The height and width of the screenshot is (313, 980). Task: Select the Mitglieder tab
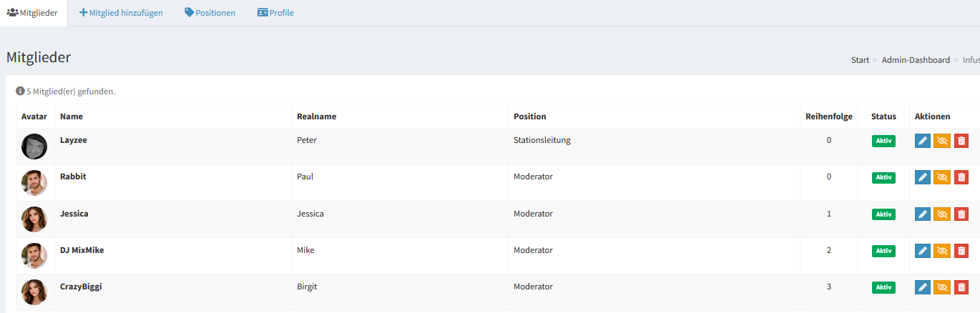tap(33, 13)
